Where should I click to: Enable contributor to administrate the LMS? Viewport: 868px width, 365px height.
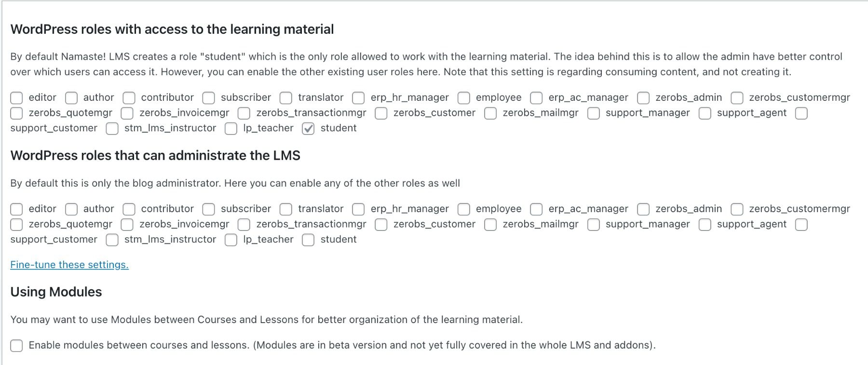[129, 209]
